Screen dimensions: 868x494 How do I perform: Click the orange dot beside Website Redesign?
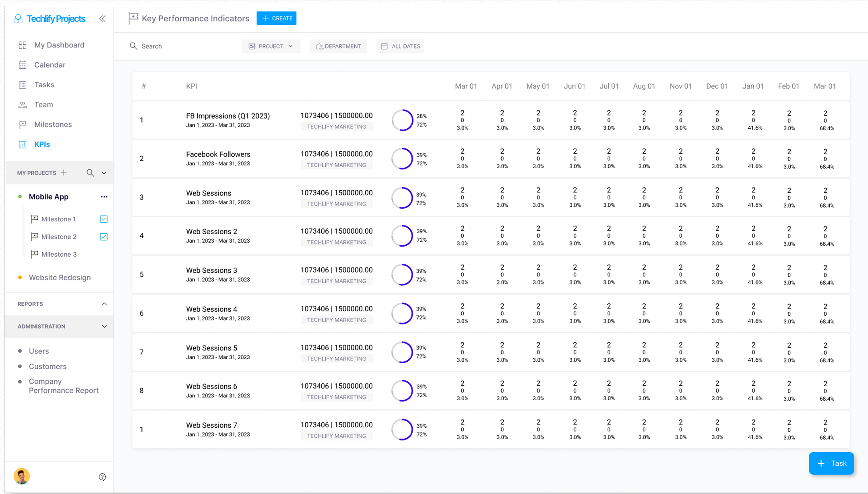(x=20, y=278)
